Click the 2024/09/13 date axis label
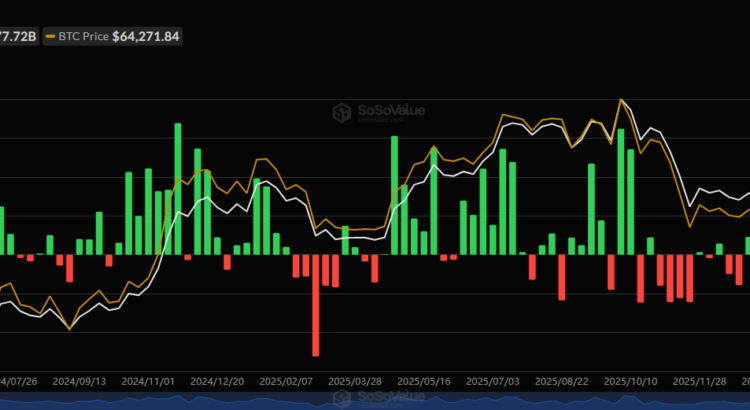 [x=79, y=382]
